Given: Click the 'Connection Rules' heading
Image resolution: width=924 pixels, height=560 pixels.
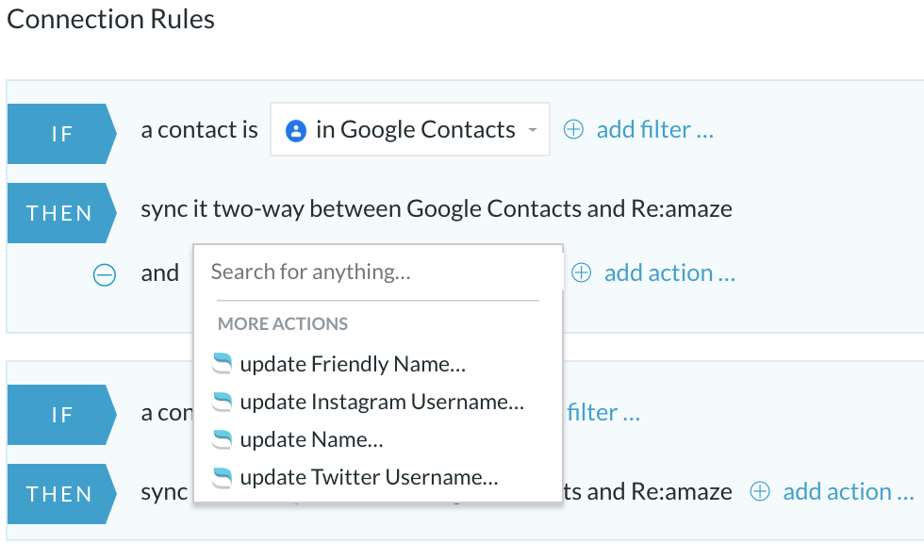Looking at the screenshot, I should 111,19.
